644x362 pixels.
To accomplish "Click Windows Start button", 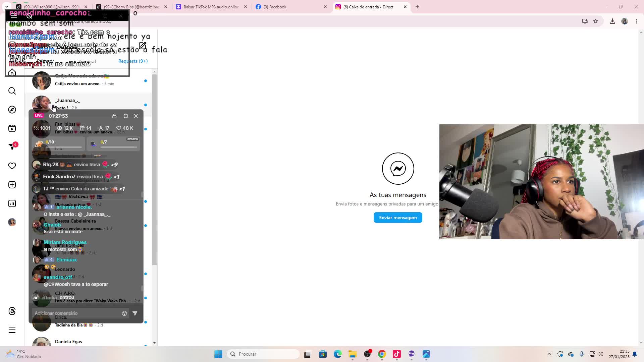I will click(218, 354).
